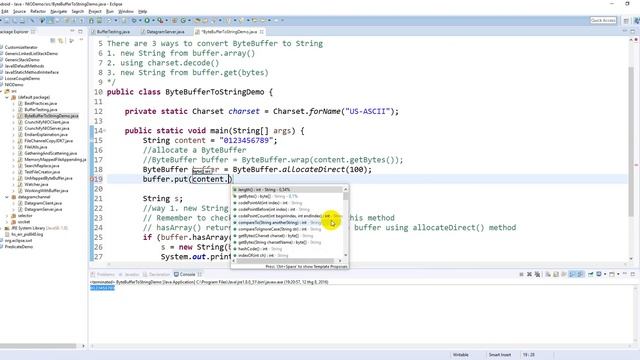Select codePointAt(int index) proposal
Screen dimensions: 640x360
click(287, 203)
